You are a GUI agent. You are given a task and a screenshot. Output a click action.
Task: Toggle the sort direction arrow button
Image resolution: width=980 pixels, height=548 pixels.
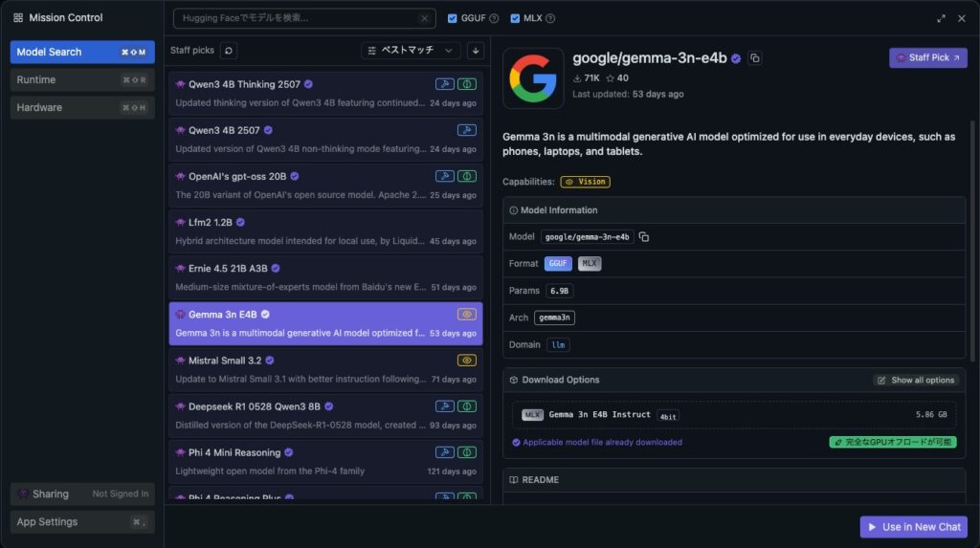pos(476,51)
